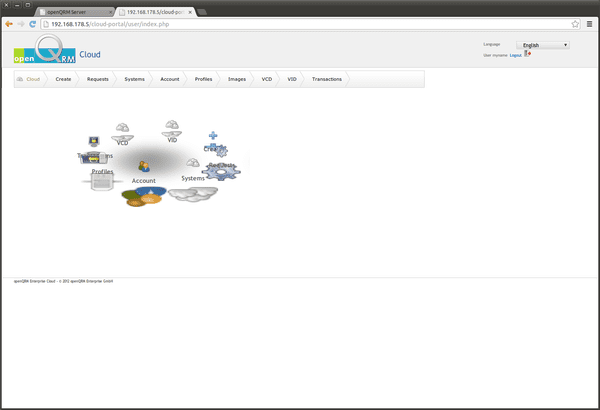600x410 pixels.
Task: Click the large gray clouds image
Action: [193, 194]
